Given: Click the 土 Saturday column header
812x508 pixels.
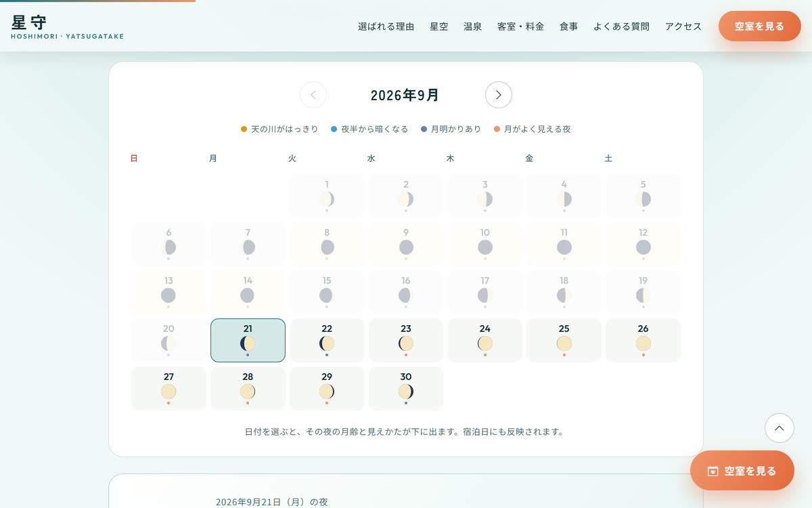Looking at the screenshot, I should [x=608, y=158].
